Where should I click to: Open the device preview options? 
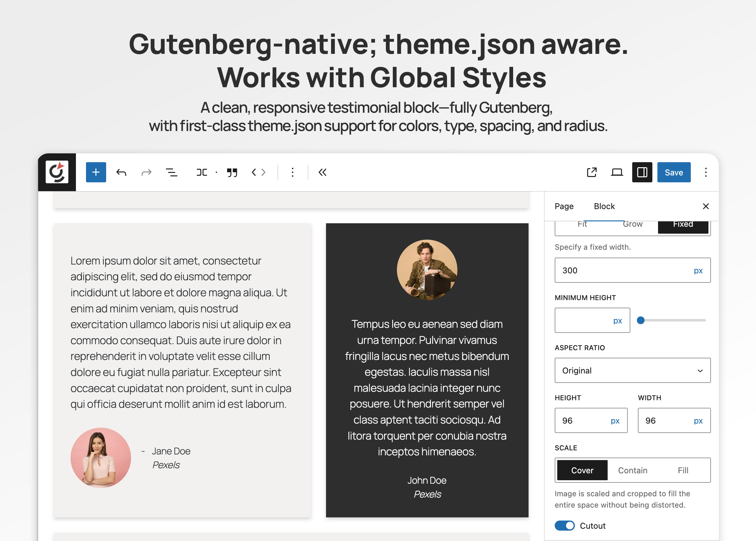pyautogui.click(x=616, y=172)
